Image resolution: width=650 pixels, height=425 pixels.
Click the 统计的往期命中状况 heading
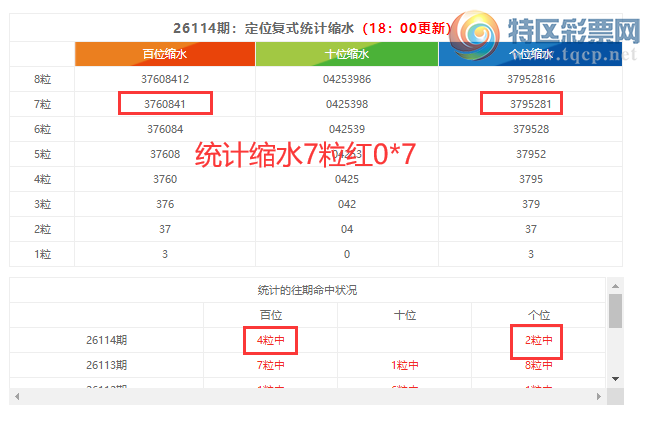tap(307, 290)
